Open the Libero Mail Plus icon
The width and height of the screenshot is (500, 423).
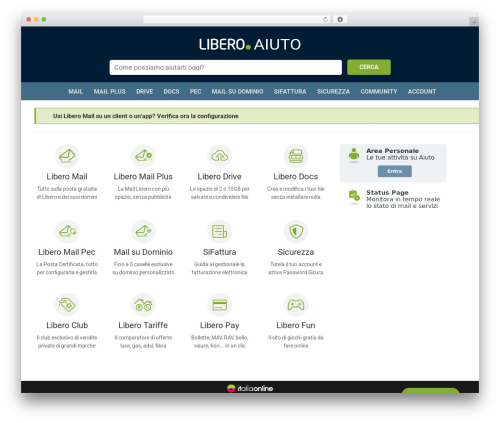tap(143, 156)
